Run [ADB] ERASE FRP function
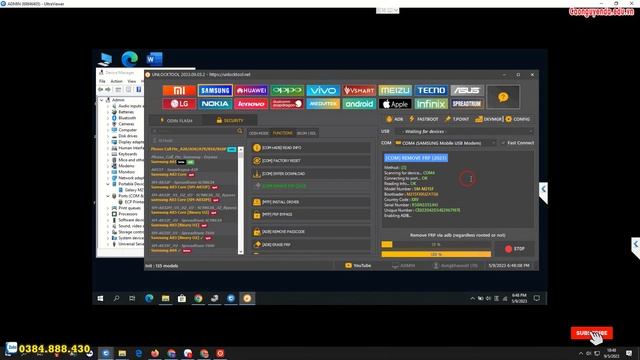 coord(310,245)
